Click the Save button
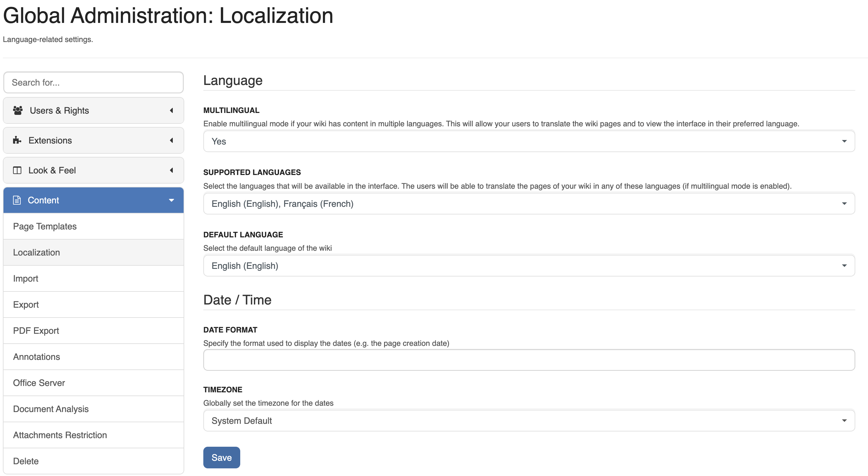Image resolution: width=868 pixels, height=476 pixels. (221, 458)
